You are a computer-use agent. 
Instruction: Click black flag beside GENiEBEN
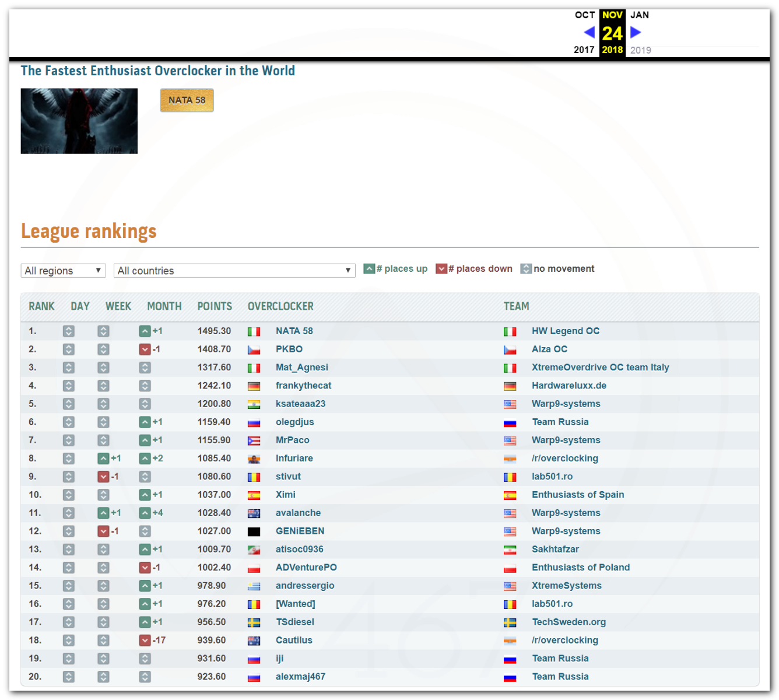[254, 532]
